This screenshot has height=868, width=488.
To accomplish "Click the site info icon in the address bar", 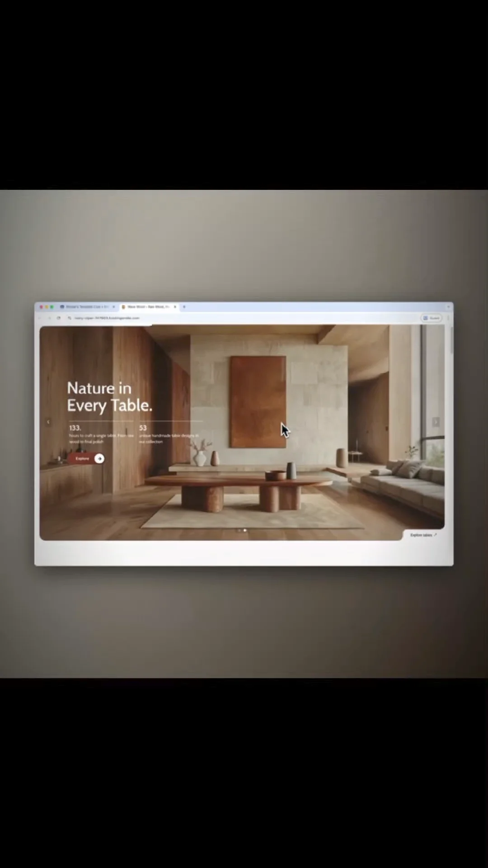I will pyautogui.click(x=70, y=318).
